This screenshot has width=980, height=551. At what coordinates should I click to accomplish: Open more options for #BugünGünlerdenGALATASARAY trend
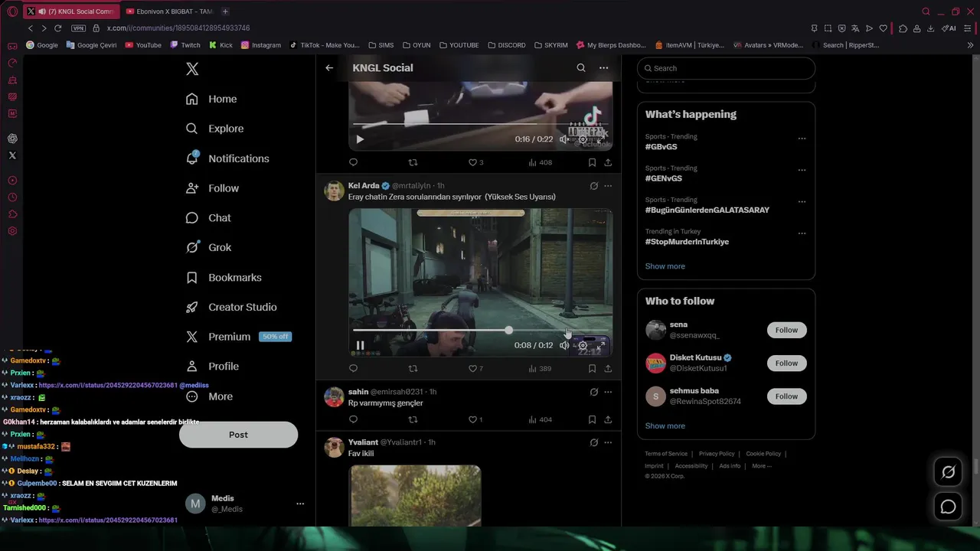[802, 202]
